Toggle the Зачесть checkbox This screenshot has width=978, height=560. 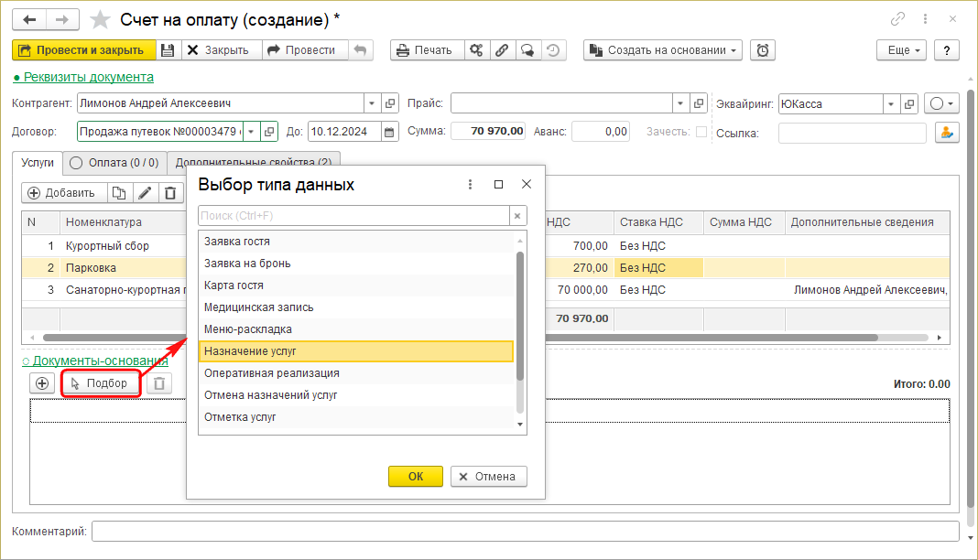point(701,132)
